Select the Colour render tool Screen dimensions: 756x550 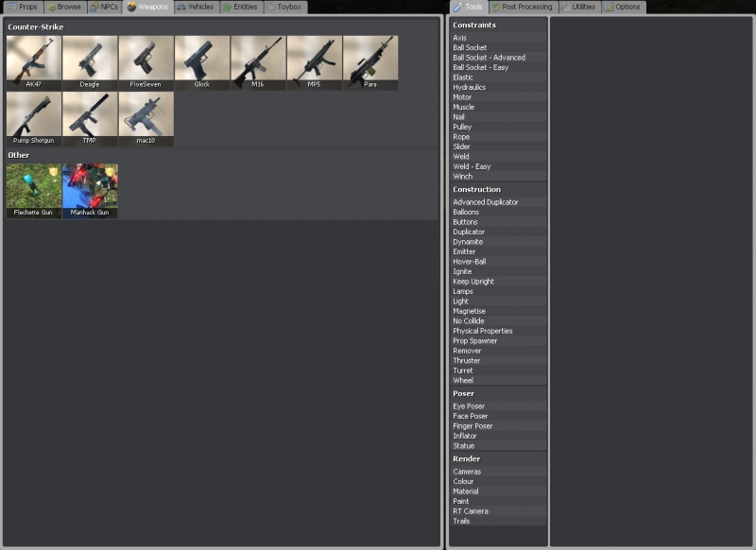tap(464, 482)
